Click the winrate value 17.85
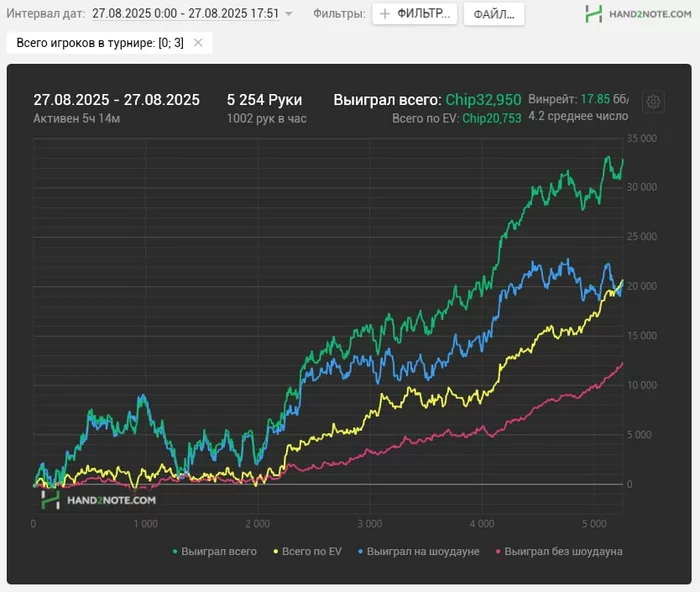This screenshot has height=592, width=700. pos(595,99)
